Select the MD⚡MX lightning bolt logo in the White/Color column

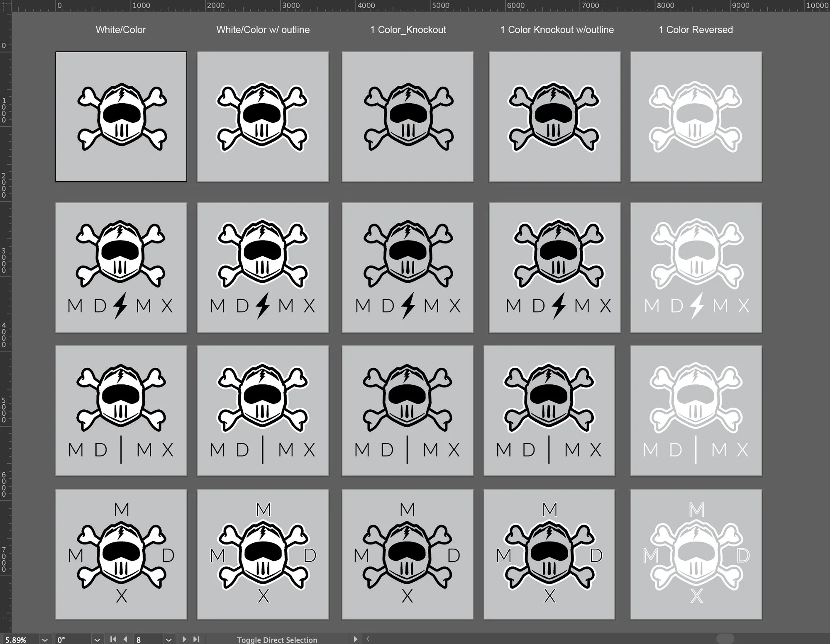click(x=121, y=267)
